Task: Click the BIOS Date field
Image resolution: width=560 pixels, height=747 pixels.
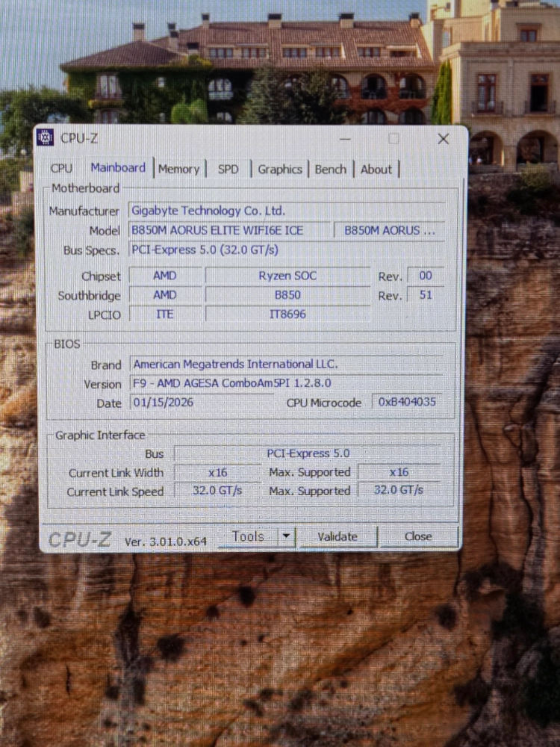Action: pos(202,402)
